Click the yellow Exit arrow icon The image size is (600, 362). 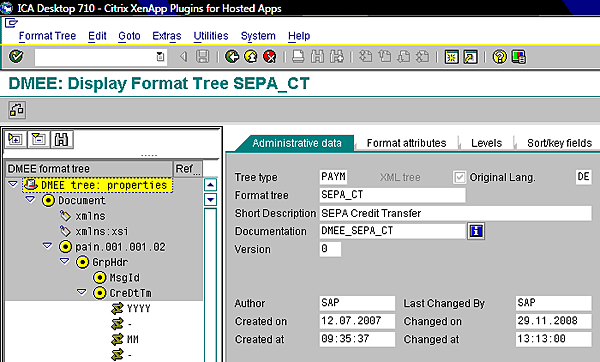(251, 57)
